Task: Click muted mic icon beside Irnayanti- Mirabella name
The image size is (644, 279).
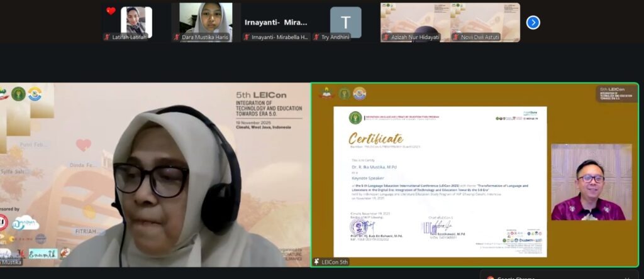Action: [x=247, y=37]
